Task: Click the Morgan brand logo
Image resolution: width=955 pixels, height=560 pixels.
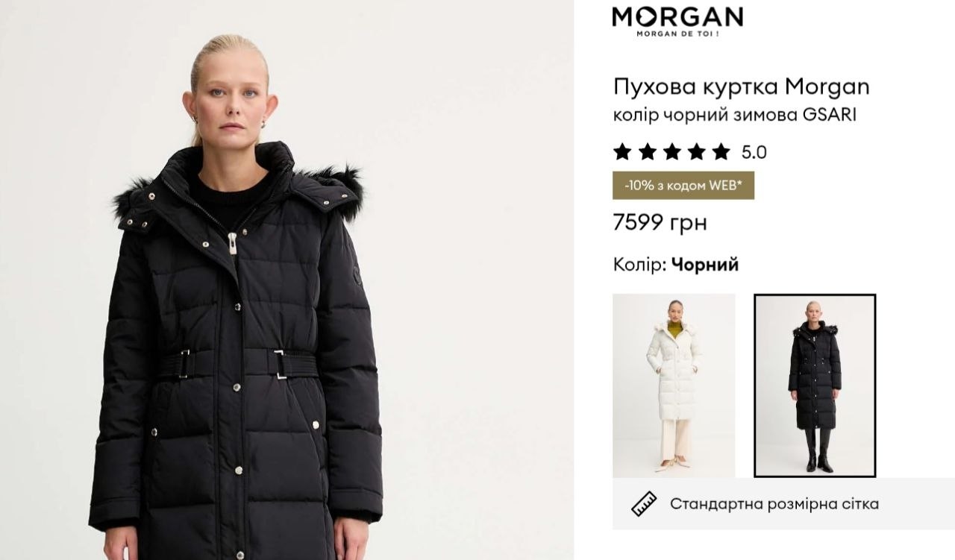Action: pos(677,21)
